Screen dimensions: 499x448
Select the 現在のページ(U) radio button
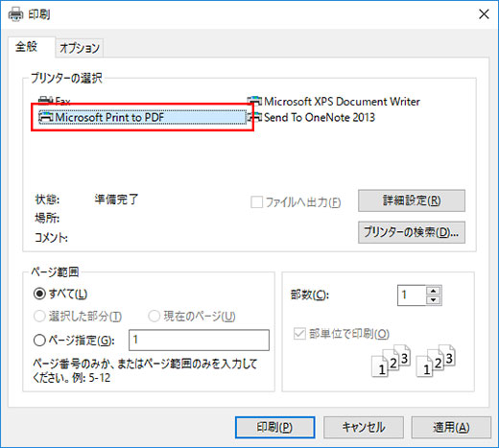point(154,317)
